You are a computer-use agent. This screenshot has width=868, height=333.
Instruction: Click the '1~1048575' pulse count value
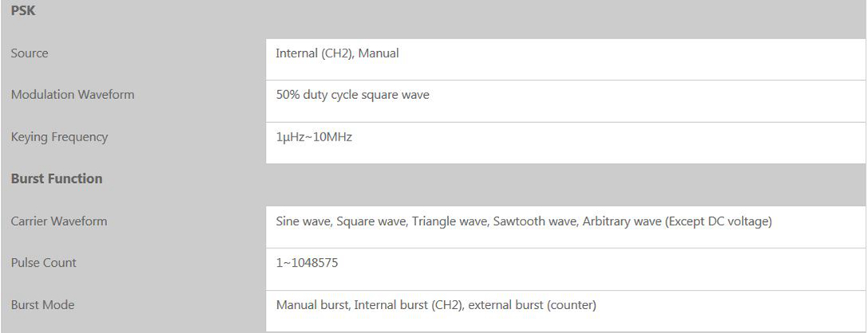[x=307, y=263]
